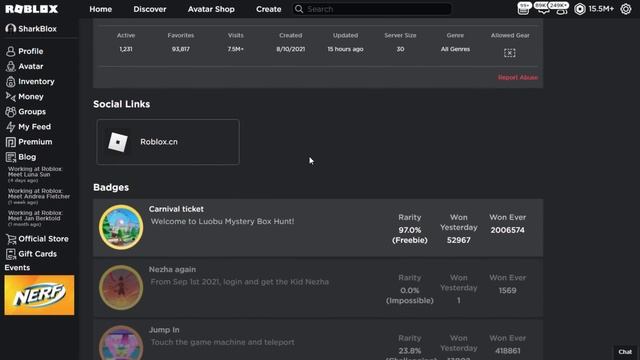Click the Robux balance icon
Image resolution: width=640 pixels, height=360 pixels.
click(580, 9)
